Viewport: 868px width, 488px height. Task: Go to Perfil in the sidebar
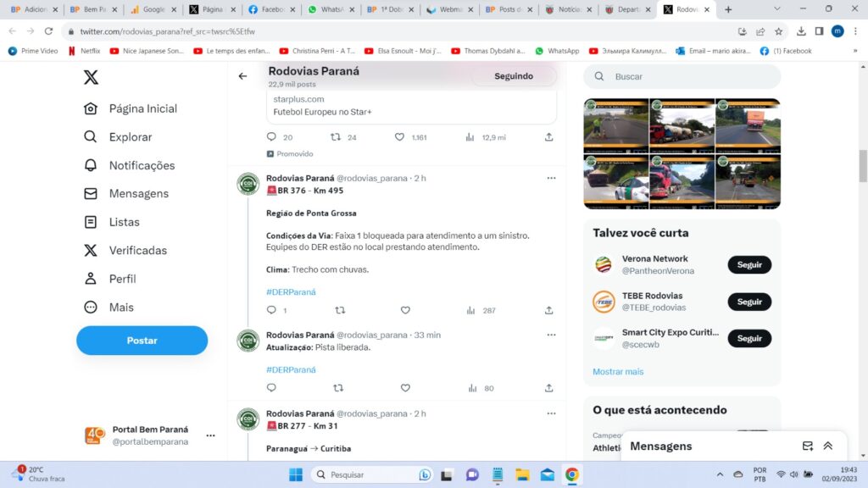coord(109,279)
